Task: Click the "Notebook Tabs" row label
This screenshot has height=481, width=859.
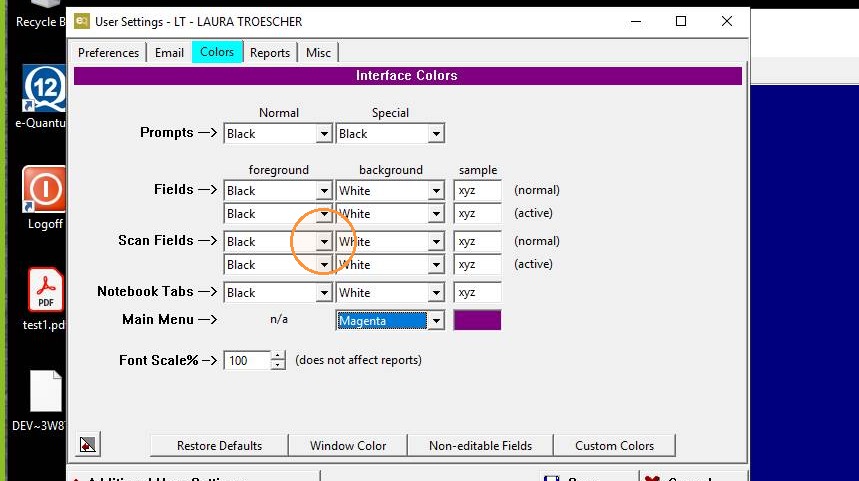Action: tap(145, 291)
